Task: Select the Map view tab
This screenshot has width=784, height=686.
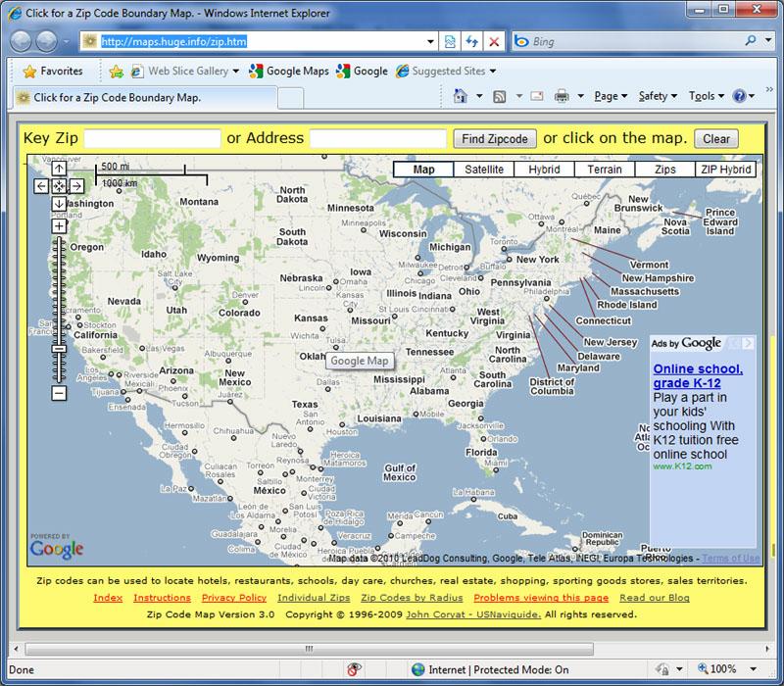Action: pyautogui.click(x=423, y=170)
